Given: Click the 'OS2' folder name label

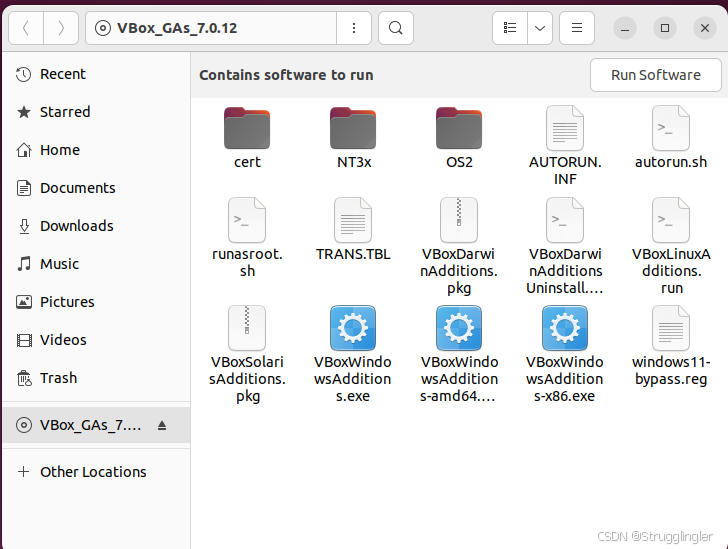Looking at the screenshot, I should pyautogui.click(x=459, y=162).
